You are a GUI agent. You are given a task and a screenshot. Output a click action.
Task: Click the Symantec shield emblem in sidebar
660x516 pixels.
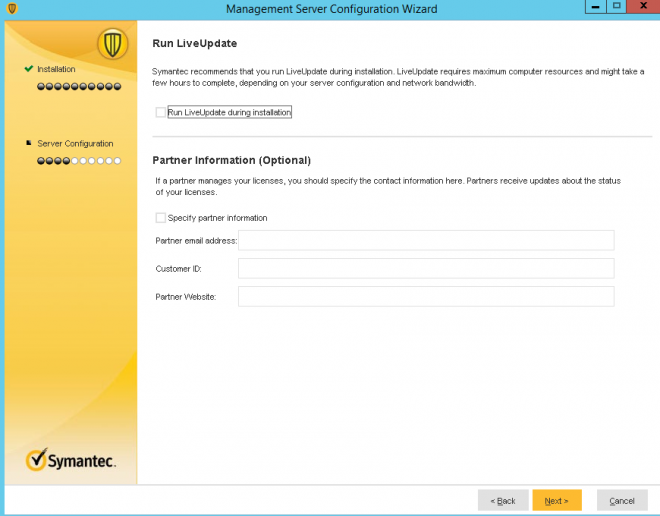(112, 44)
